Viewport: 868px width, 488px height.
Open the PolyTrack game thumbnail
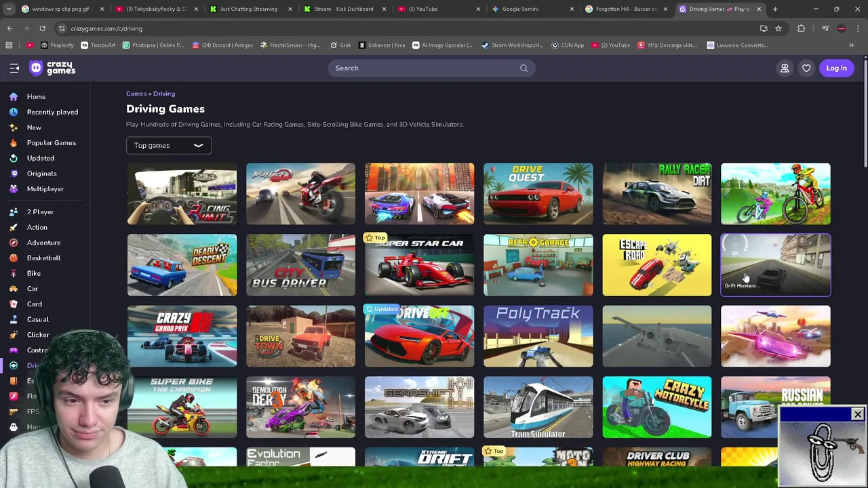click(x=538, y=336)
